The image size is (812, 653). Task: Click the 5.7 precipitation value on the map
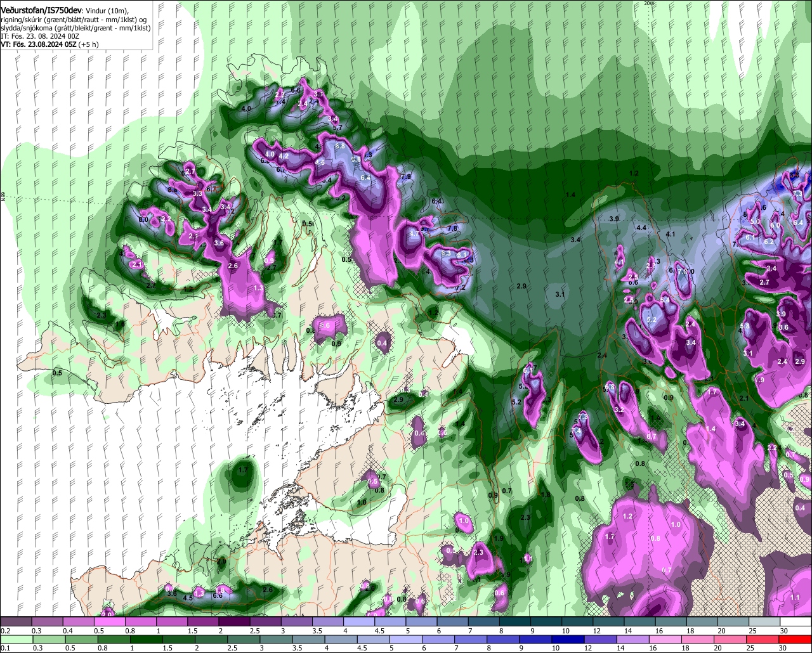[337, 127]
